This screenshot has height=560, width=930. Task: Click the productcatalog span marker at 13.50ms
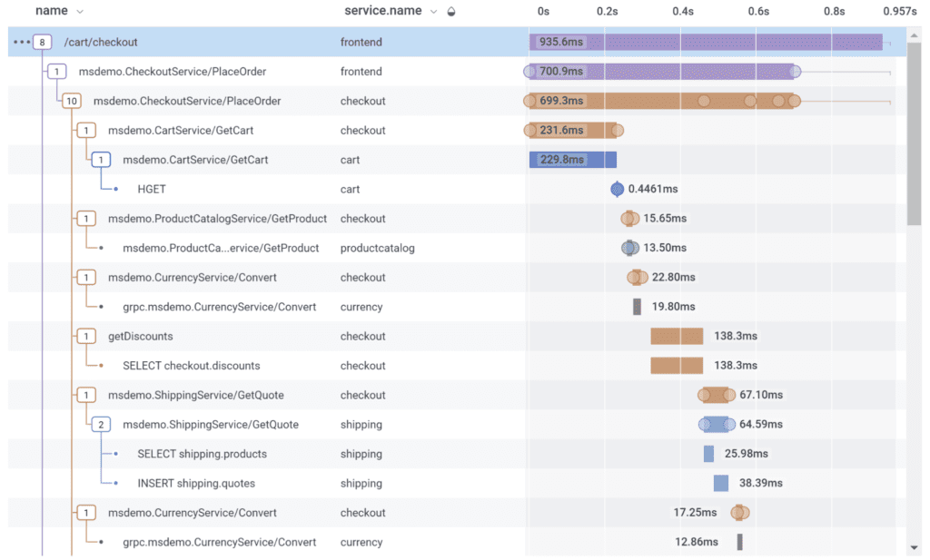pyautogui.click(x=629, y=248)
